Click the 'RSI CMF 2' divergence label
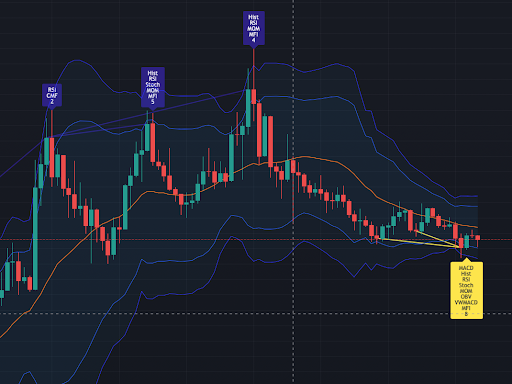 (52, 95)
